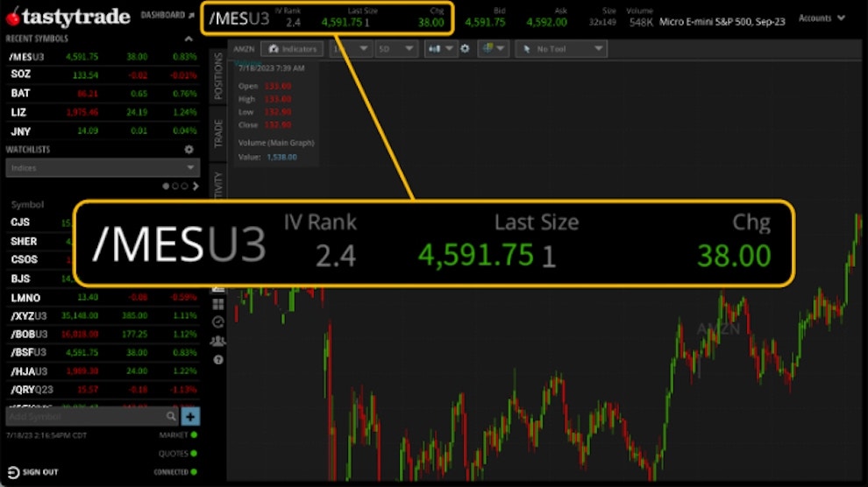Select BJS in watchlist
This screenshot has width=868, height=487.
pyautogui.click(x=20, y=279)
